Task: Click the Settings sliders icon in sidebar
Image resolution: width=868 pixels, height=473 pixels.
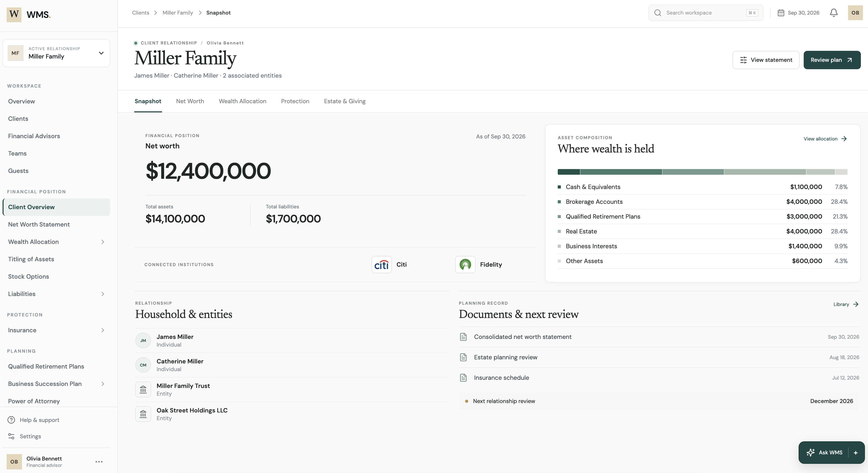Action: tap(11, 436)
